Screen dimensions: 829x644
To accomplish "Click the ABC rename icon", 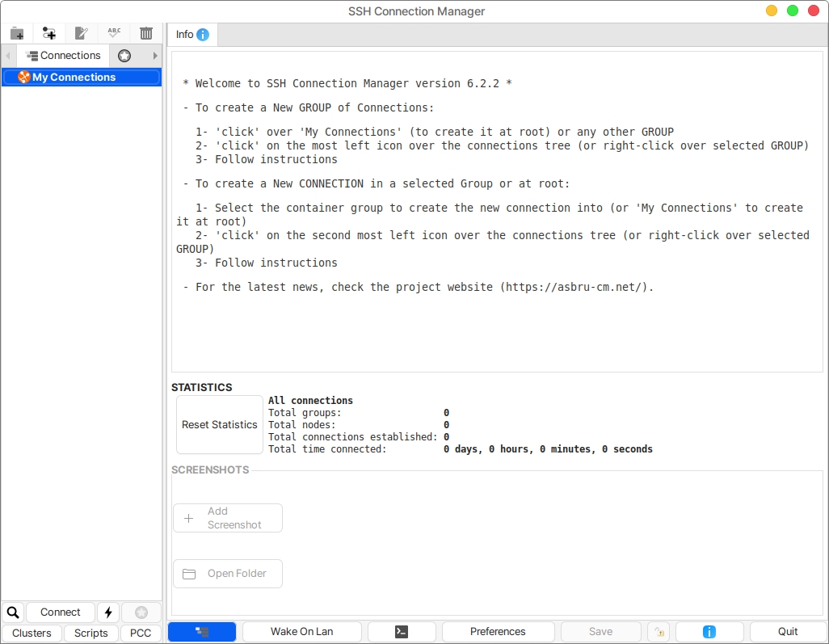I will [114, 33].
